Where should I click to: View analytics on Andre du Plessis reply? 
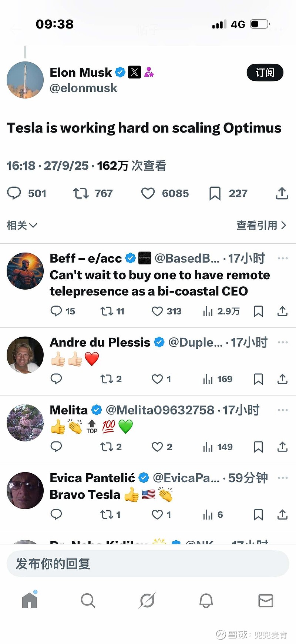pyautogui.click(x=218, y=379)
